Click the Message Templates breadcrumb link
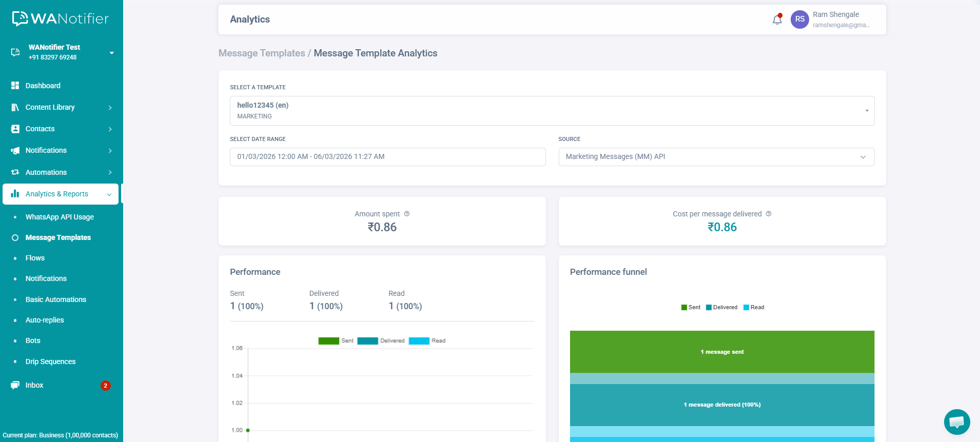The height and width of the screenshot is (442, 980). pyautogui.click(x=262, y=53)
